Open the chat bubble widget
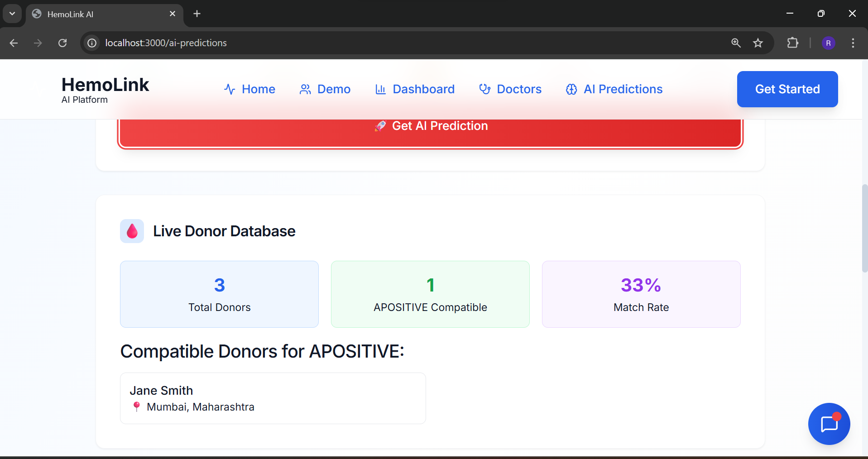 click(x=829, y=424)
